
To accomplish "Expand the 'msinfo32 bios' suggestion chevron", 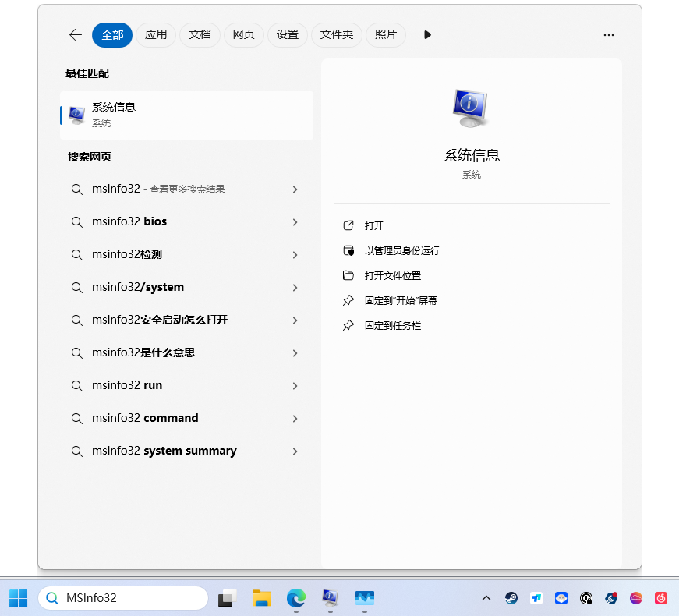I will [x=295, y=222].
